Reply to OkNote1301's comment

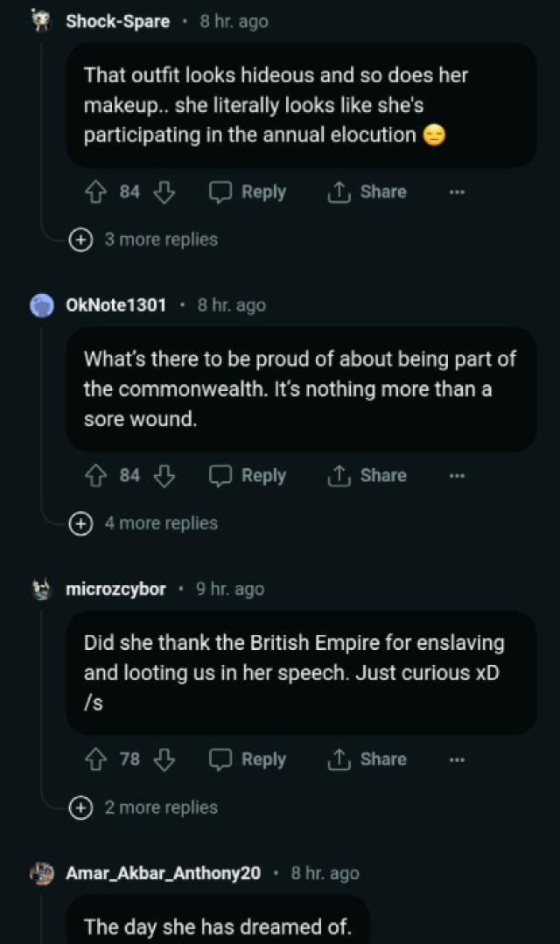pyautogui.click(x=248, y=475)
